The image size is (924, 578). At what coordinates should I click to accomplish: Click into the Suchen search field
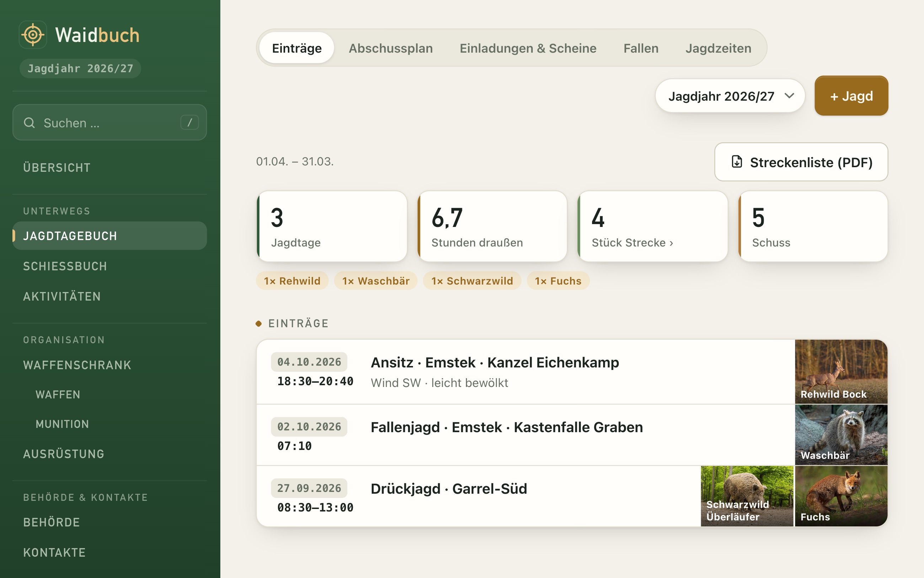[109, 122]
